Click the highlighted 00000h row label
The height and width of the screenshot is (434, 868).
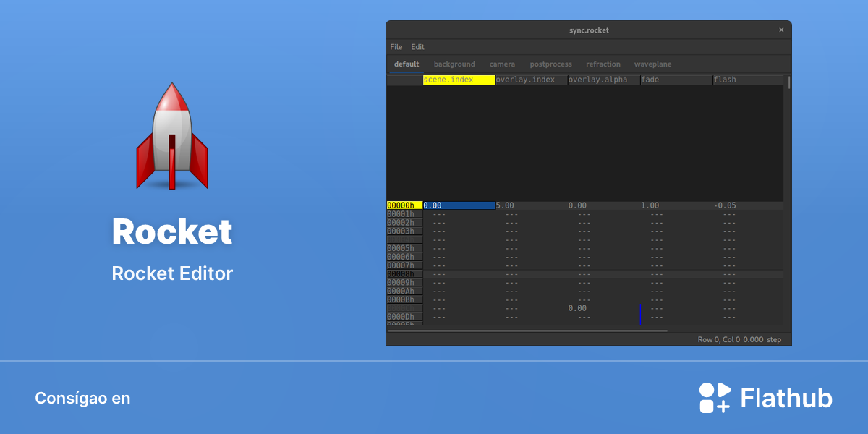pyautogui.click(x=404, y=205)
